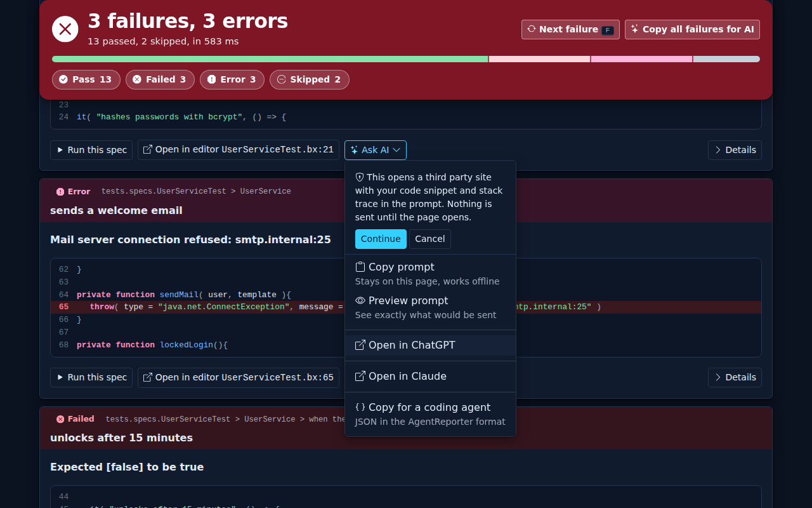The height and width of the screenshot is (508, 812).
Task: Click the Failed badge above "unlocks after 15 minutes"
Action: tap(75, 418)
